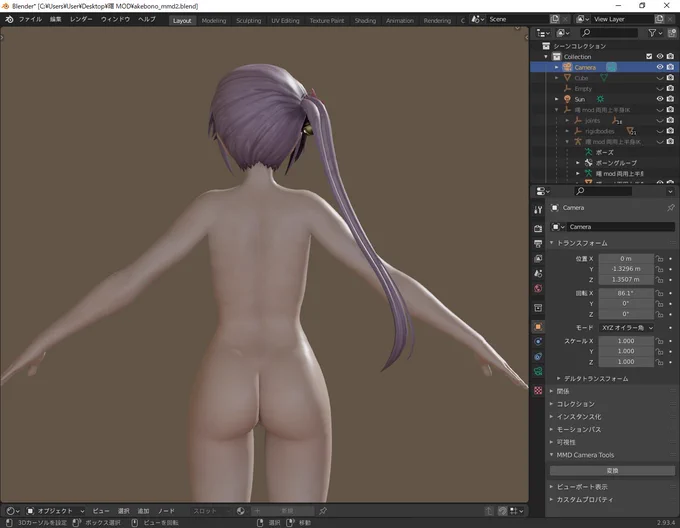This screenshot has width=680, height=528.
Task: Click the pin icon beside Camera header
Action: (x=671, y=208)
